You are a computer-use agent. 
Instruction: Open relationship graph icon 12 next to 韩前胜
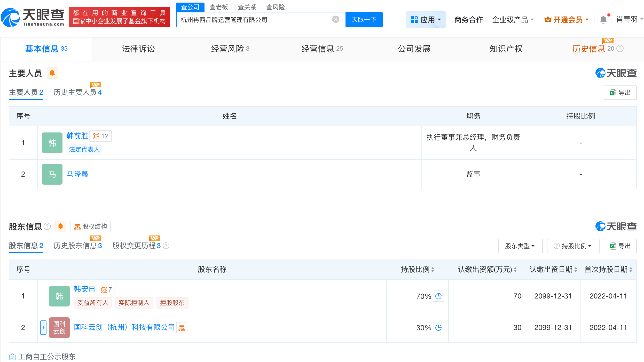[101, 136]
